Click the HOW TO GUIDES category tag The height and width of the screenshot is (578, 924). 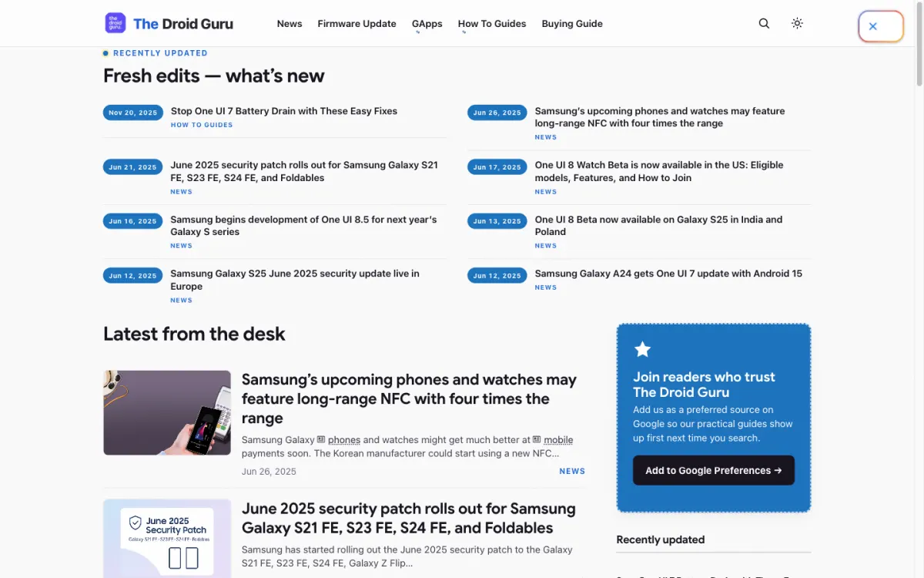click(202, 125)
